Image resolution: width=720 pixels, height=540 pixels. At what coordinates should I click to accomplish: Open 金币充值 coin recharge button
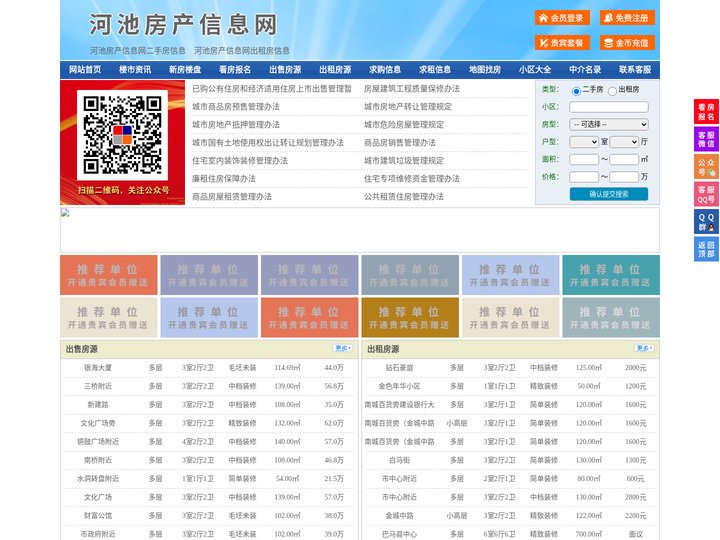point(627,43)
